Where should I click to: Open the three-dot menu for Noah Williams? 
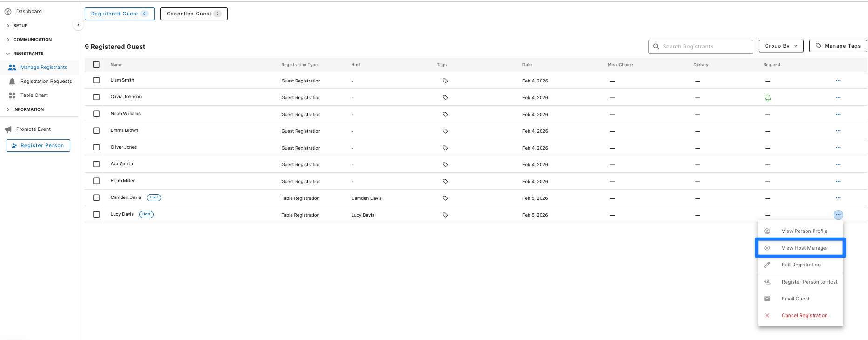[838, 114]
